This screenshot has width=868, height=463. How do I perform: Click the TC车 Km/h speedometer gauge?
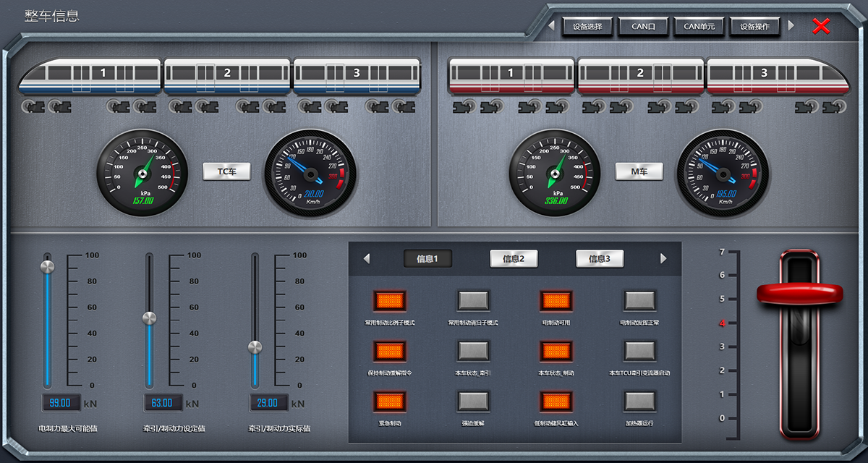pos(310,173)
